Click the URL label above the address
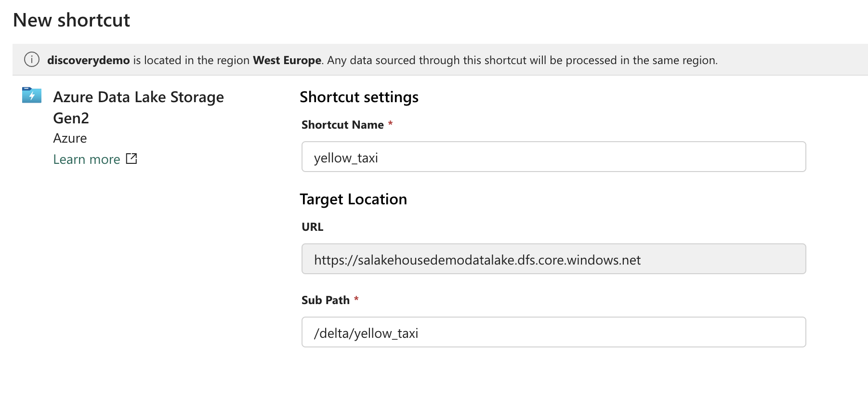The width and height of the screenshot is (868, 399). (312, 226)
